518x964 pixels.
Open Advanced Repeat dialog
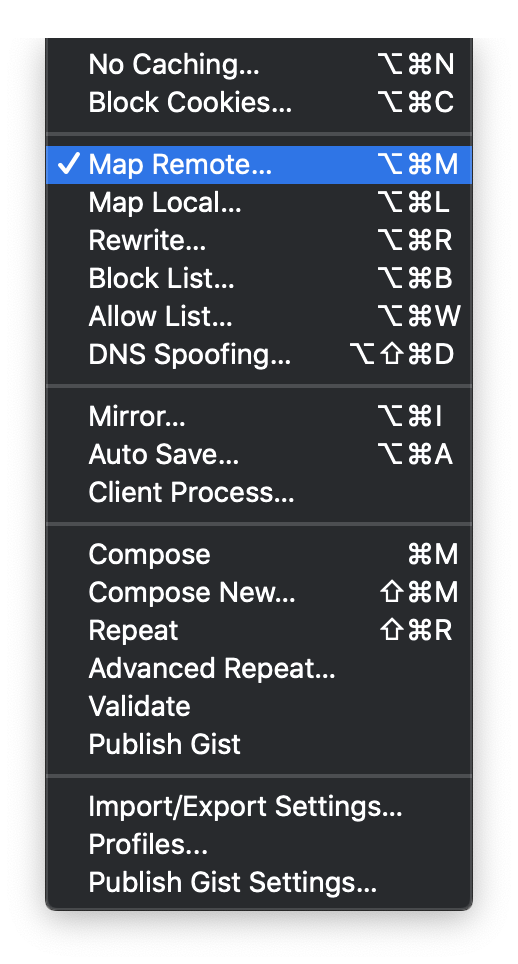point(259,669)
